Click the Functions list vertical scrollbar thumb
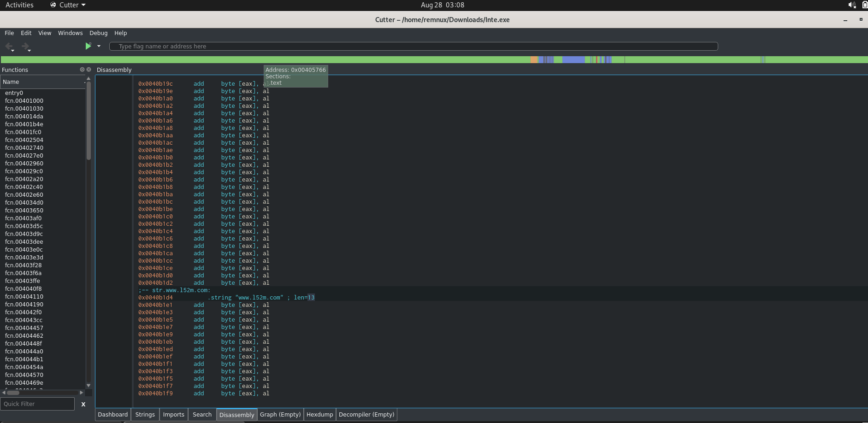The height and width of the screenshot is (423, 868). [x=89, y=121]
